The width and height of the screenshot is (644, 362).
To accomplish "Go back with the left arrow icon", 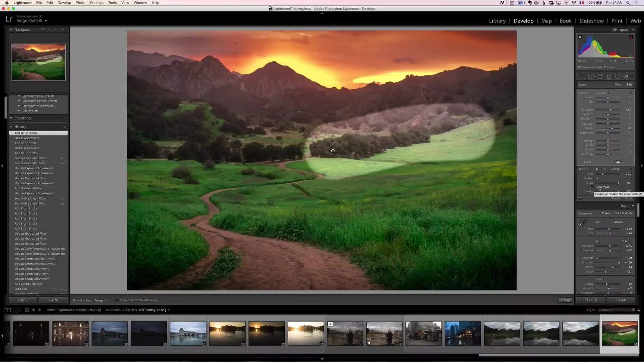I will (33, 310).
